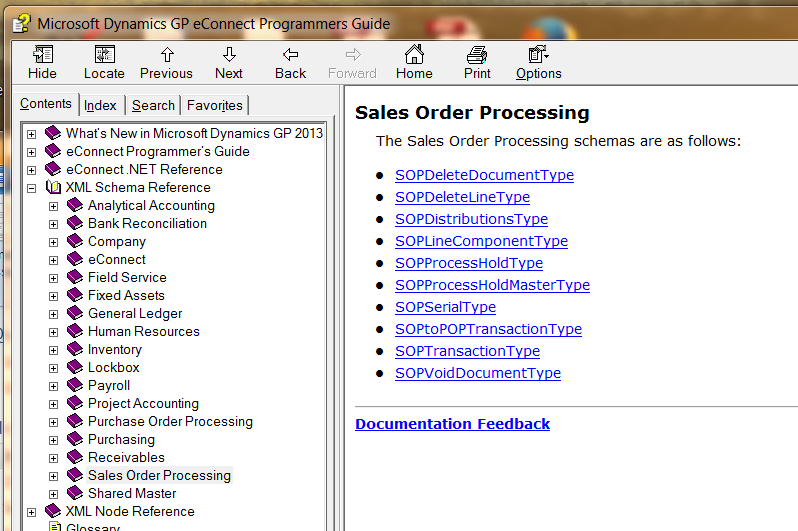Open the SOPTransactionType link

pos(468,351)
